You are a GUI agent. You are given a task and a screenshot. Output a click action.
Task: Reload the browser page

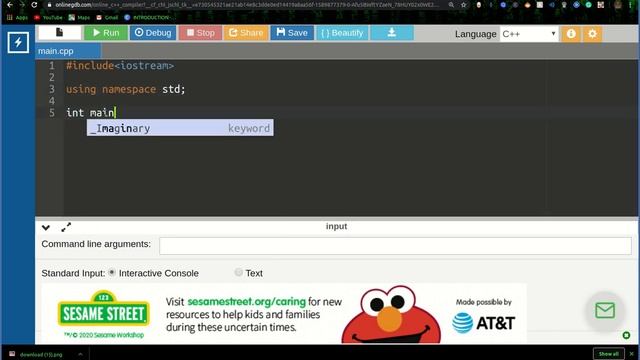click(x=34, y=5)
